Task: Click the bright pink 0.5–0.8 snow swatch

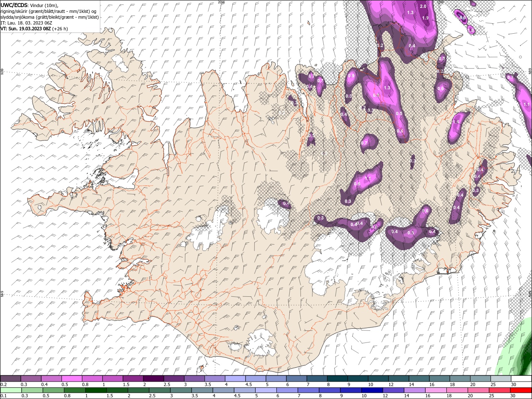Action: click(71, 379)
